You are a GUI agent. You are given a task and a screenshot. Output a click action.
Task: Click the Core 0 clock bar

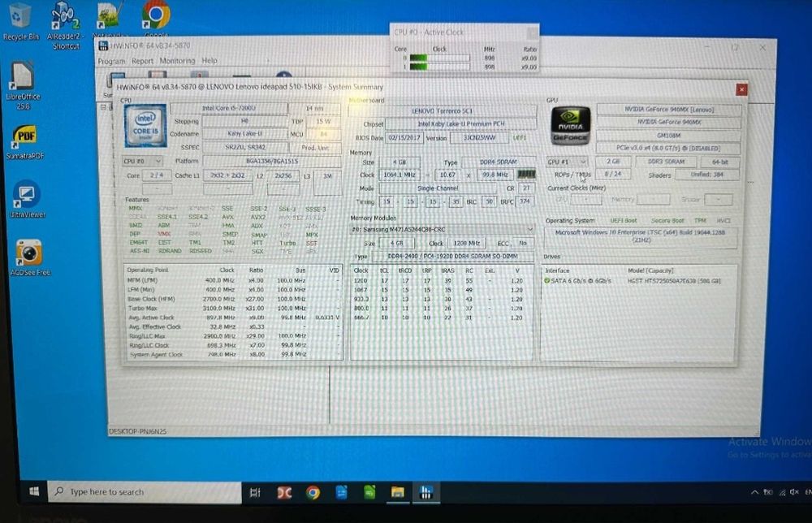[439, 58]
